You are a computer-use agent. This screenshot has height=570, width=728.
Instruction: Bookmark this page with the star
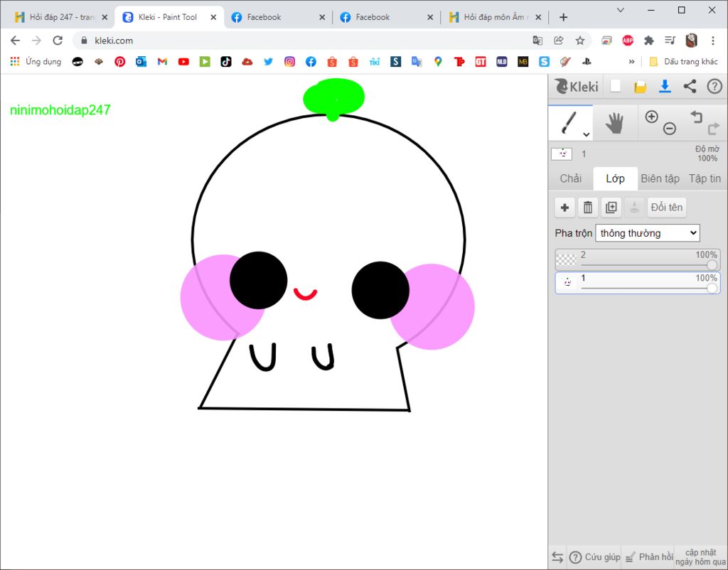click(580, 41)
